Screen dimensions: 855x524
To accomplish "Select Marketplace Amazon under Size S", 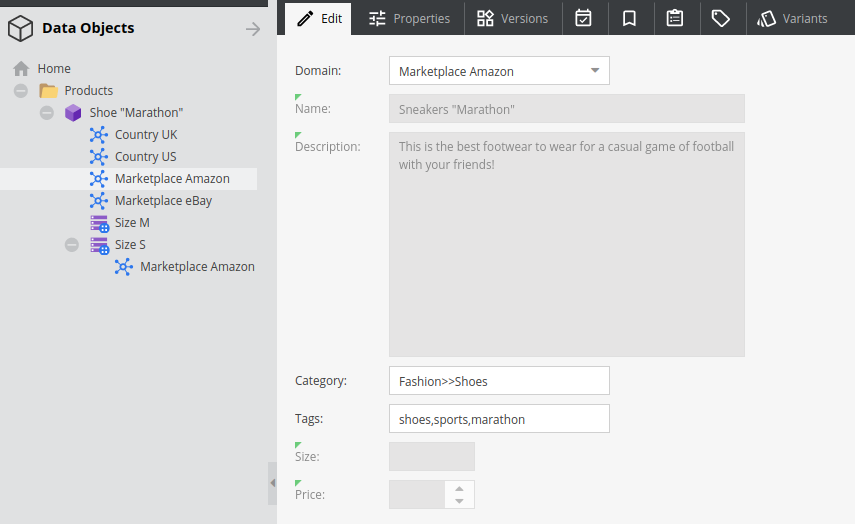I will coord(197,267).
